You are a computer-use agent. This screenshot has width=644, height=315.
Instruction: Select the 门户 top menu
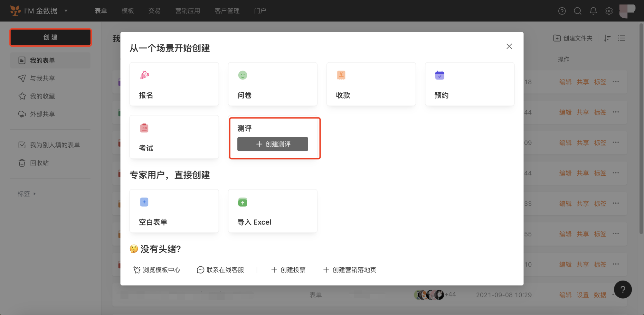pos(260,11)
